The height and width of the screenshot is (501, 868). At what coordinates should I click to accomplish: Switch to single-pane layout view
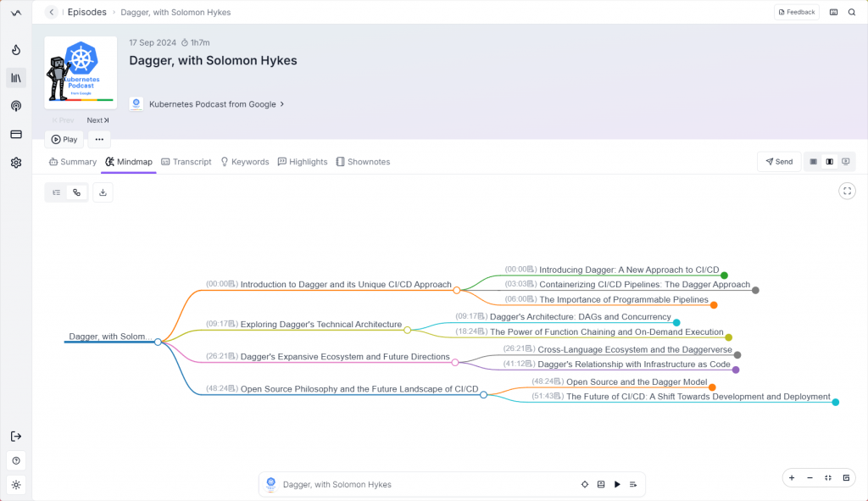pyautogui.click(x=814, y=161)
